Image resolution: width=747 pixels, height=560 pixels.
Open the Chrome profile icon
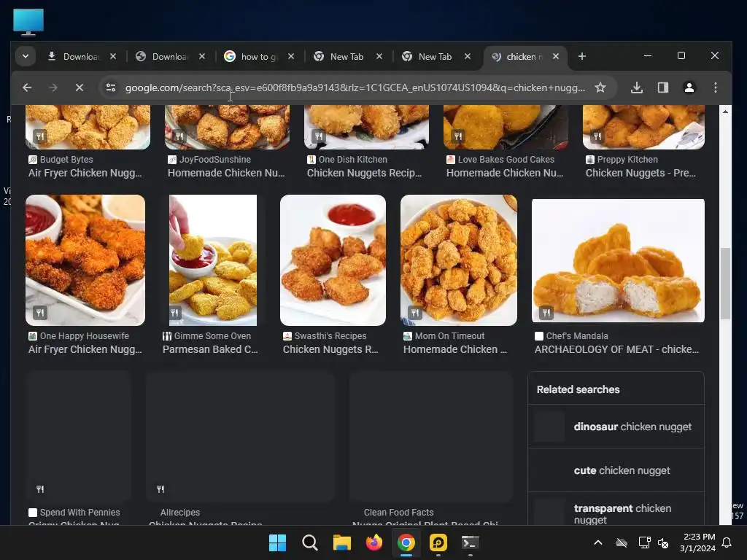[689, 87]
